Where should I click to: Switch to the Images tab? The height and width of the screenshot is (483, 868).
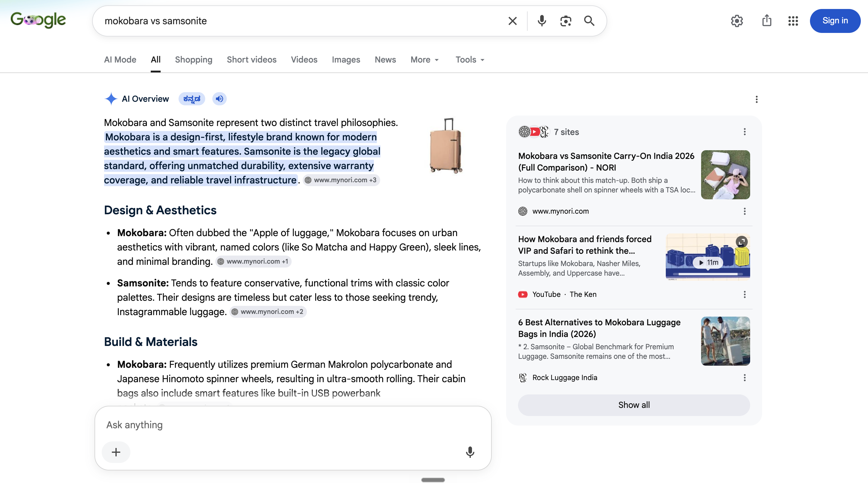[346, 60]
